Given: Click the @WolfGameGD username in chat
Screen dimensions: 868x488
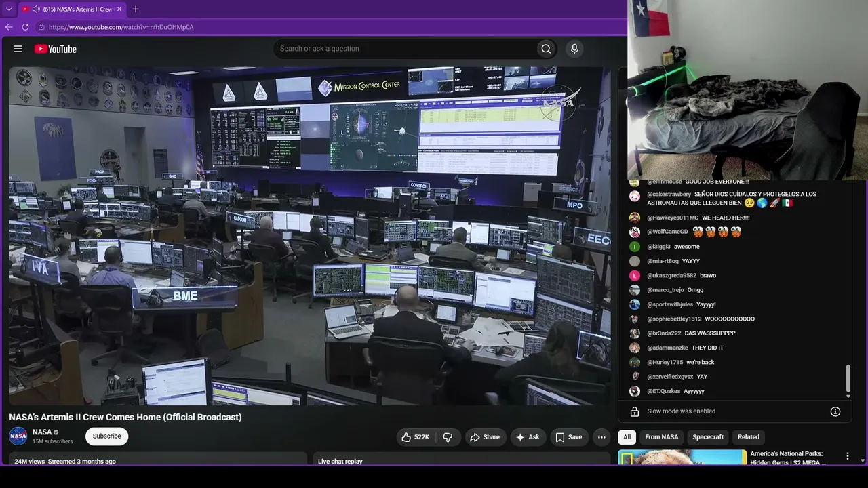Looking at the screenshot, I should 667,232.
